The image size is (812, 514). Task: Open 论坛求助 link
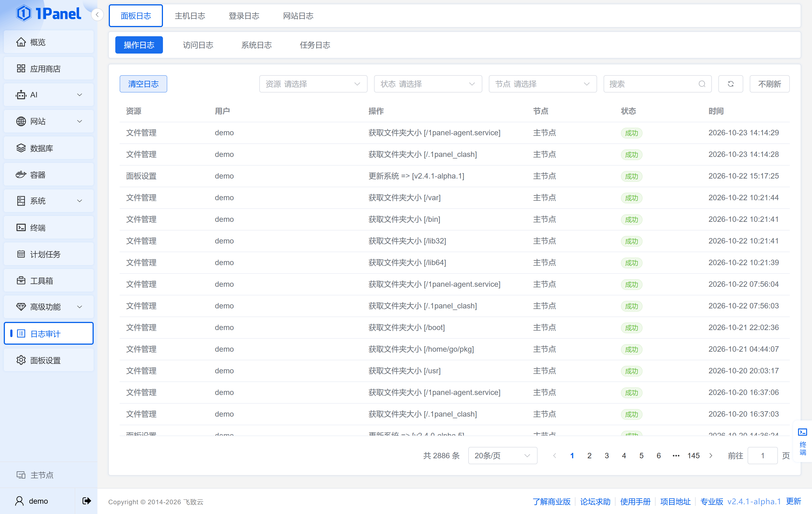[x=595, y=502]
